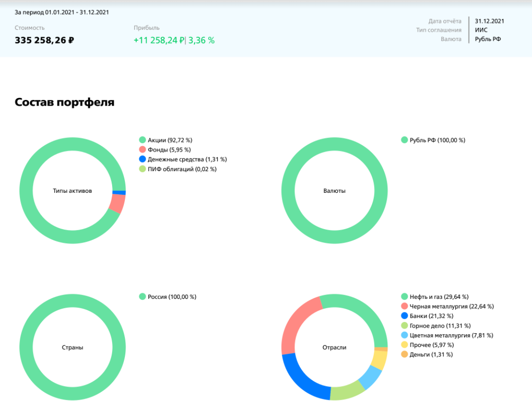
Task: Click the green profit value +11 258,24 ₽
Action: point(159,40)
